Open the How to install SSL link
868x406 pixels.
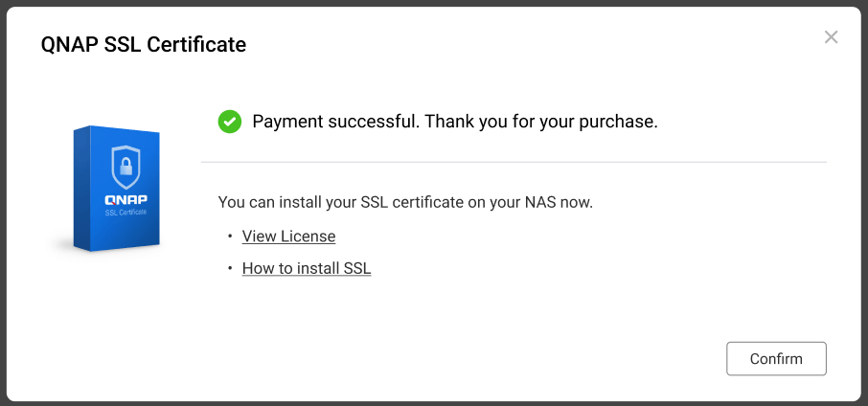click(x=306, y=269)
